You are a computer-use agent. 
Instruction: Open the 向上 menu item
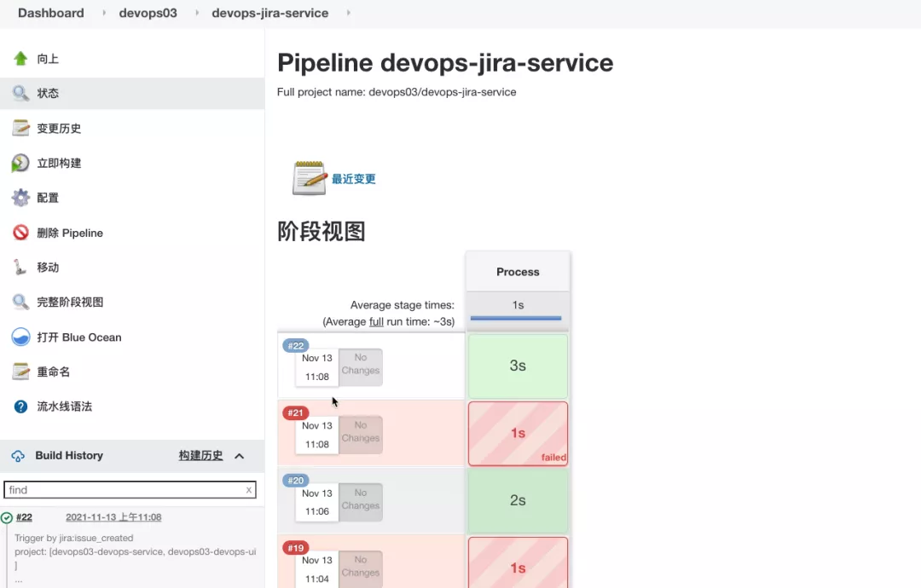click(48, 59)
